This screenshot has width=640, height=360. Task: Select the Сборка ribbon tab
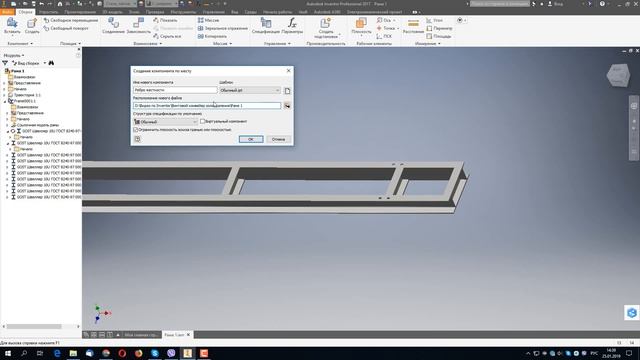coord(25,12)
